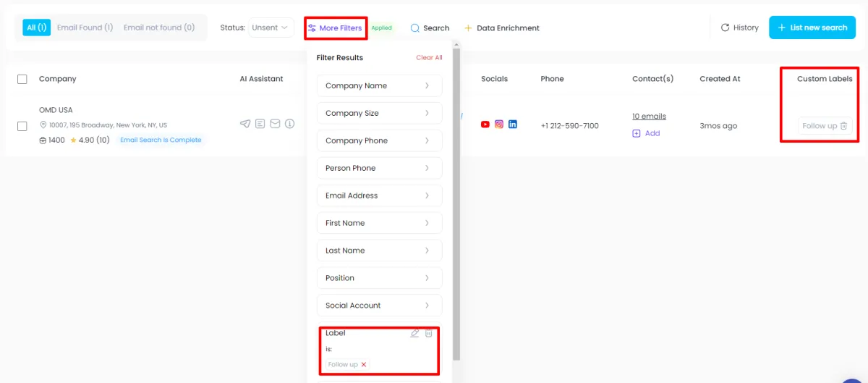Edit the Label filter with pencil icon
868x383 pixels.
coord(414,333)
